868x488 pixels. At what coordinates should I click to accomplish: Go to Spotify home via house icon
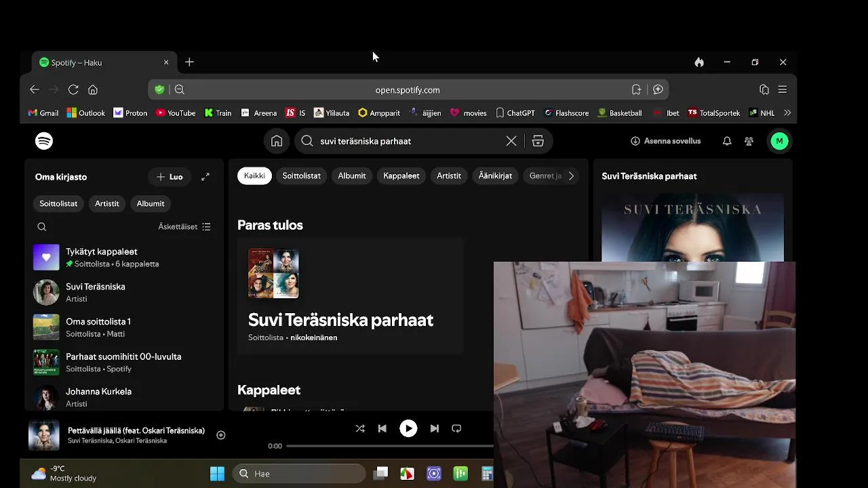point(277,141)
